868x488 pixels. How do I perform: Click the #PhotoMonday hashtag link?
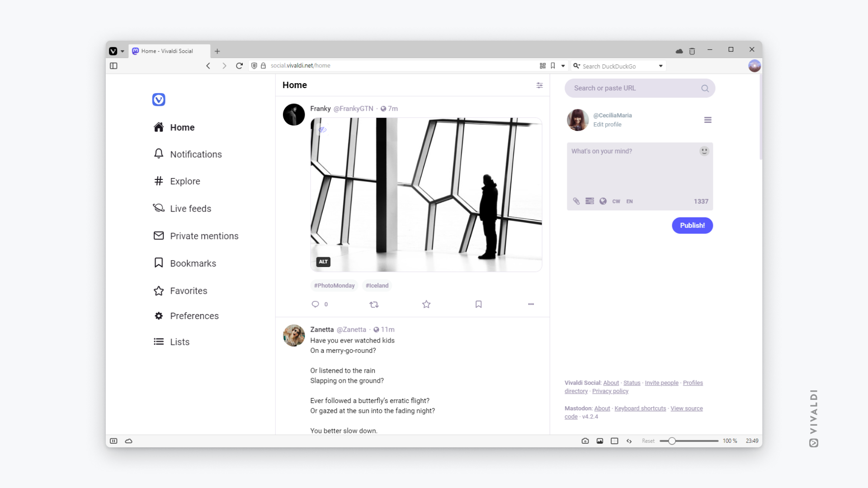[x=334, y=286]
